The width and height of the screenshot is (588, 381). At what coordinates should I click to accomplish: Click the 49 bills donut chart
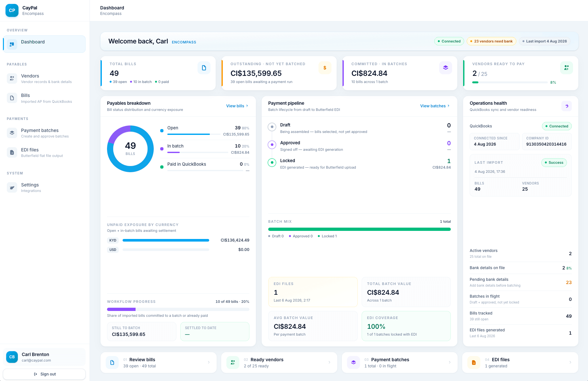point(130,149)
